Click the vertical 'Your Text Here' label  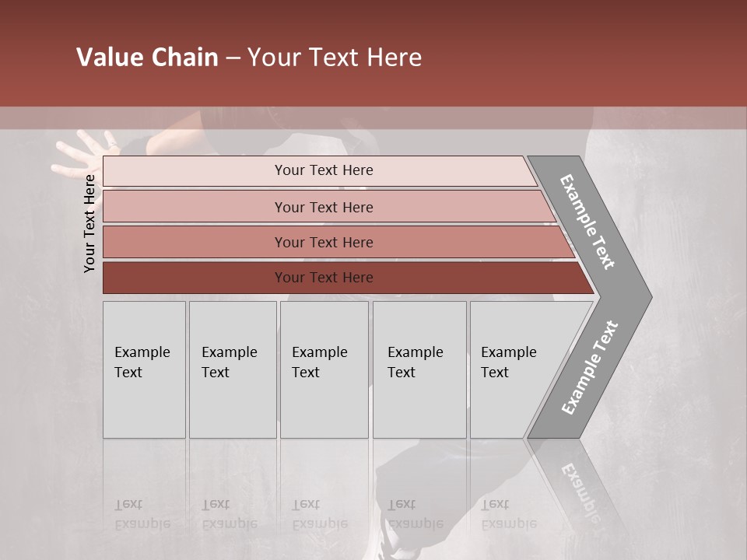click(x=89, y=223)
